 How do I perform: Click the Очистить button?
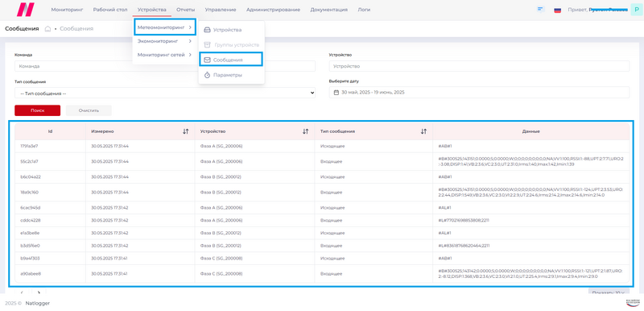(x=89, y=110)
